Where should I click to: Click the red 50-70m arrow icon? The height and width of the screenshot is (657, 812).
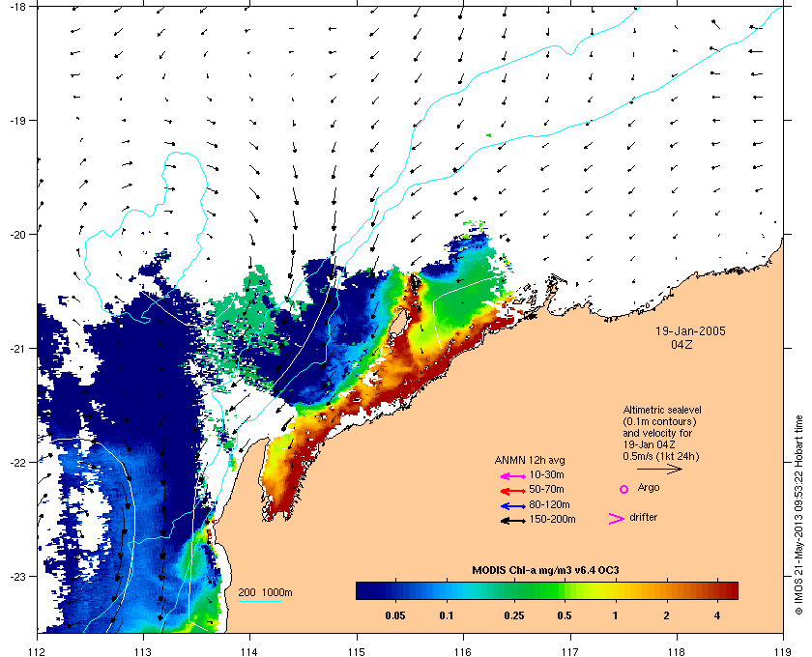coord(513,491)
